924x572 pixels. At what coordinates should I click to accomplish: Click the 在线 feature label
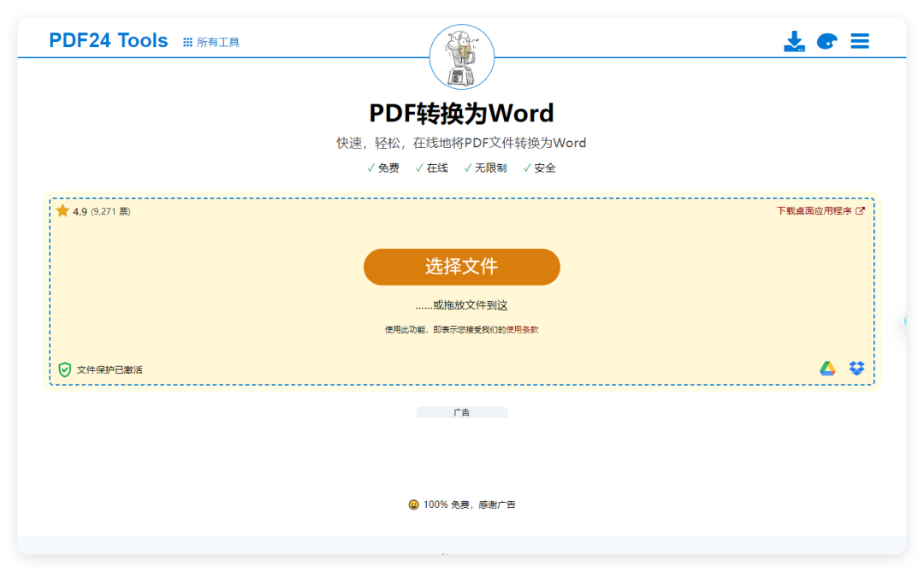436,168
